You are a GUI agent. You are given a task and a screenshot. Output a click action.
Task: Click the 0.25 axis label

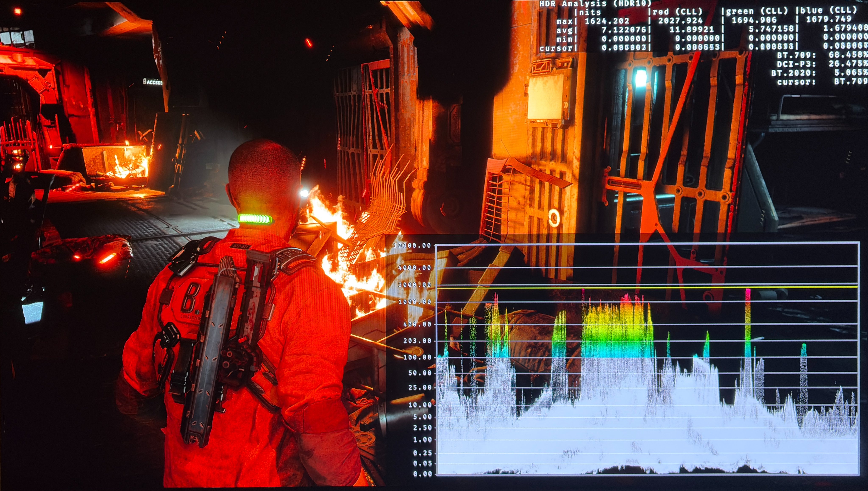[422, 453]
